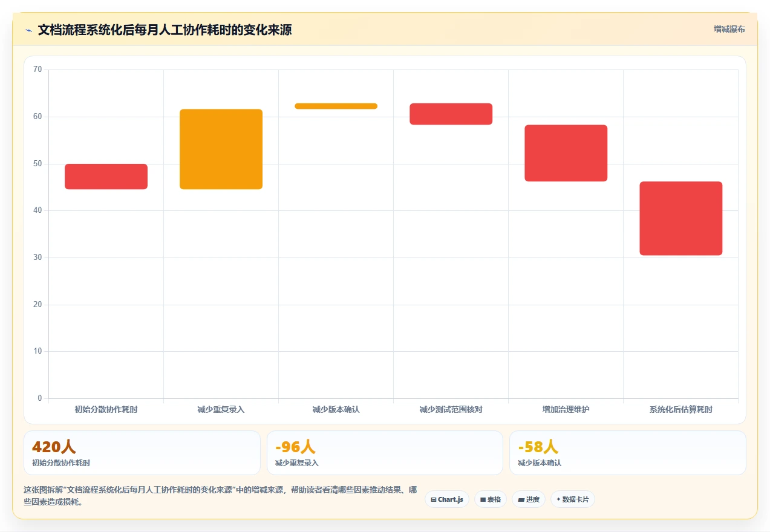Select the orange 减少重复录入 bar
770x532 pixels.
tap(221, 149)
